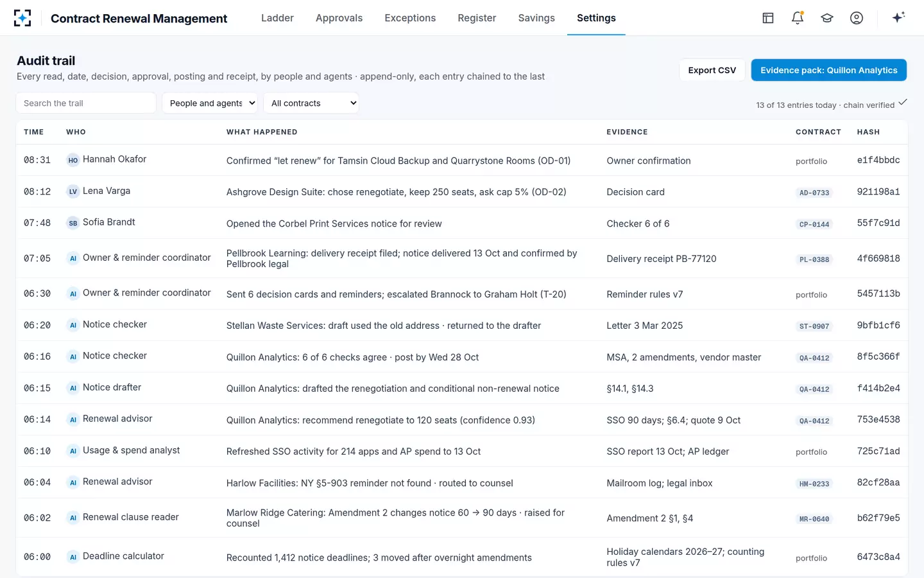Open the layout panel icon in header
Viewport: 924px width, 578px height.
coord(768,18)
